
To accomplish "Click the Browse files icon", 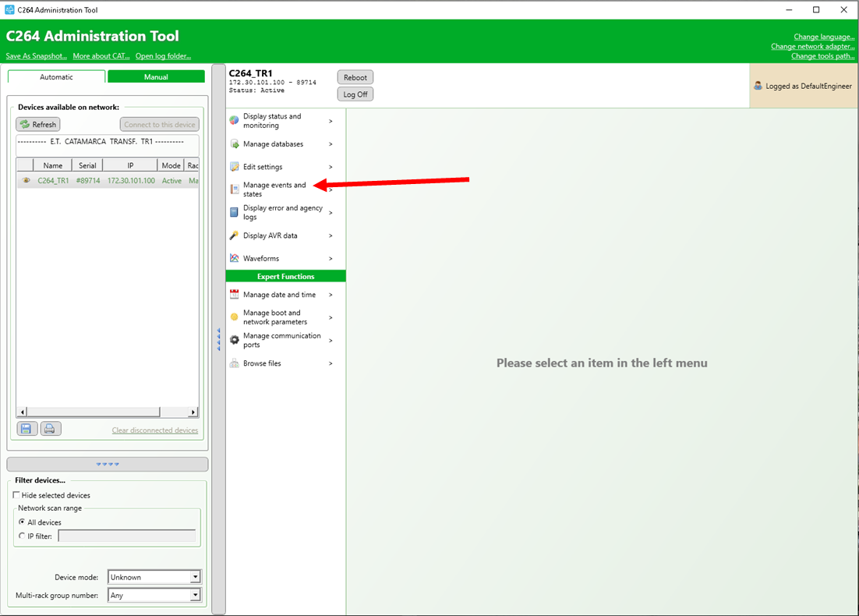I will [235, 363].
